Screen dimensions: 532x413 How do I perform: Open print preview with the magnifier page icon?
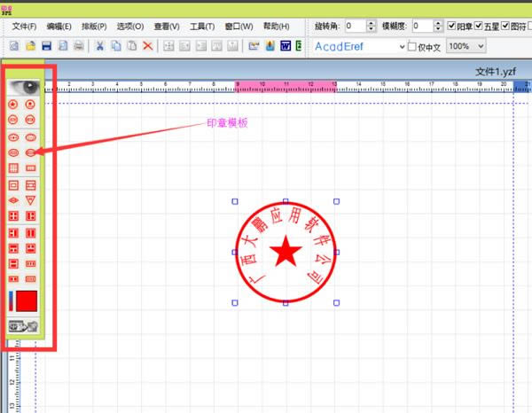tap(63, 46)
